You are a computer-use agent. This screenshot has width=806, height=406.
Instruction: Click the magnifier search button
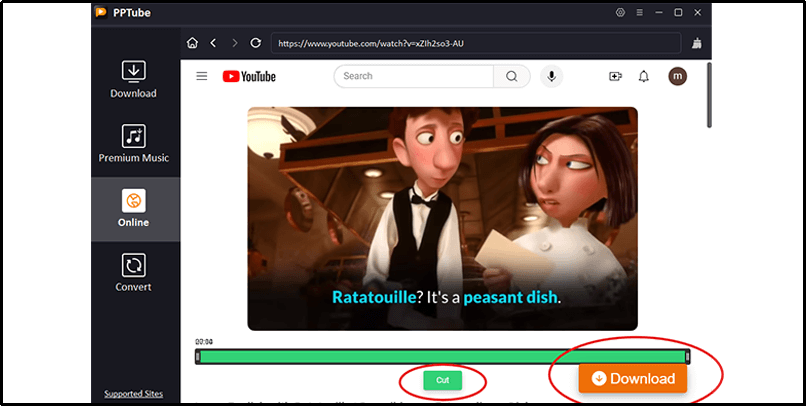[x=511, y=76]
